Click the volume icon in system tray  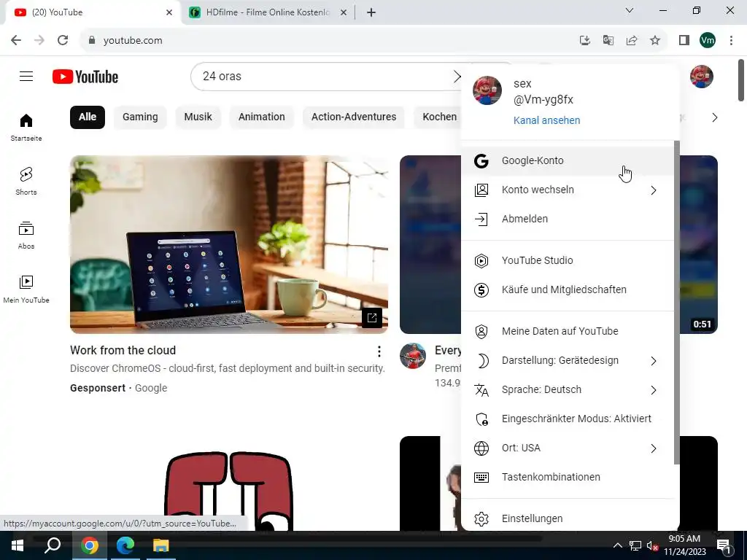click(x=651, y=545)
